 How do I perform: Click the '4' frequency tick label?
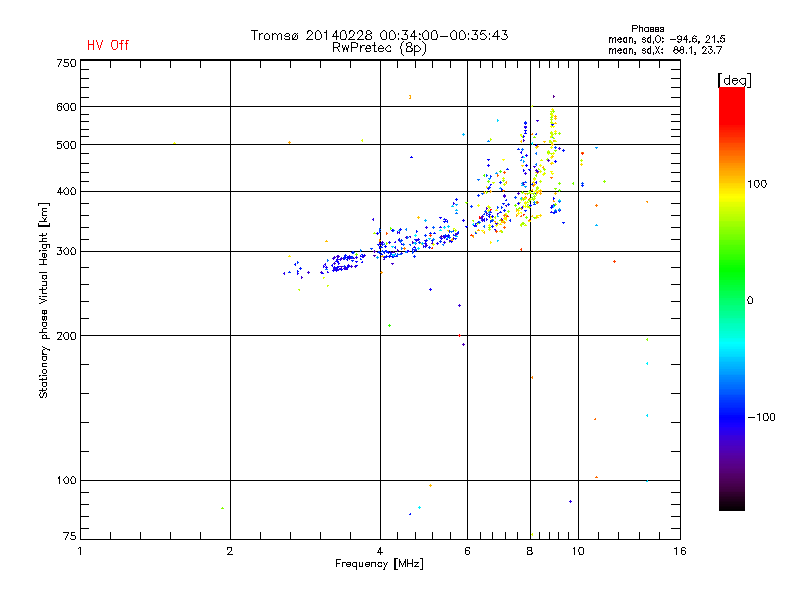[x=380, y=551]
